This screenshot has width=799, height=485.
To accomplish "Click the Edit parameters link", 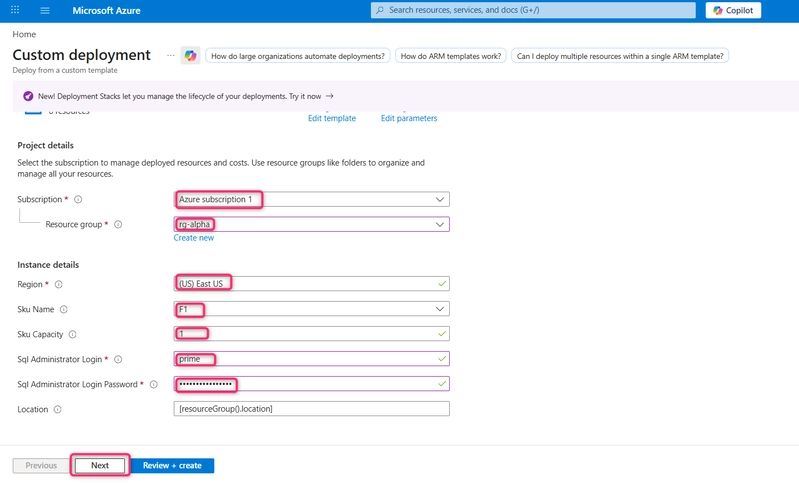I will (409, 118).
